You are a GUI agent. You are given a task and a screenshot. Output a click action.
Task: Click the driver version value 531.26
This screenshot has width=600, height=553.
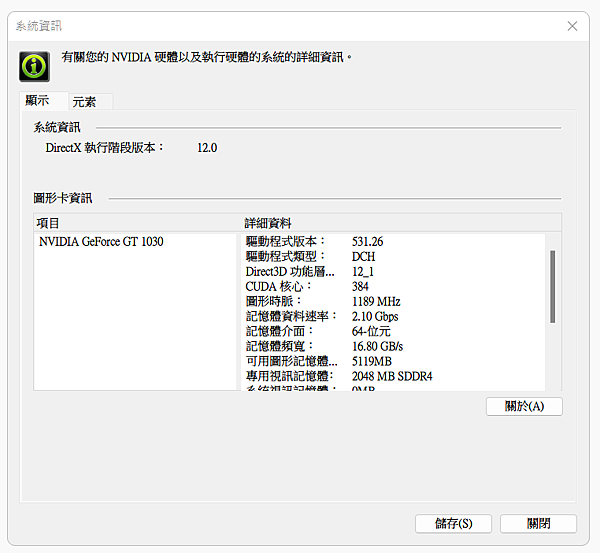[x=367, y=242]
